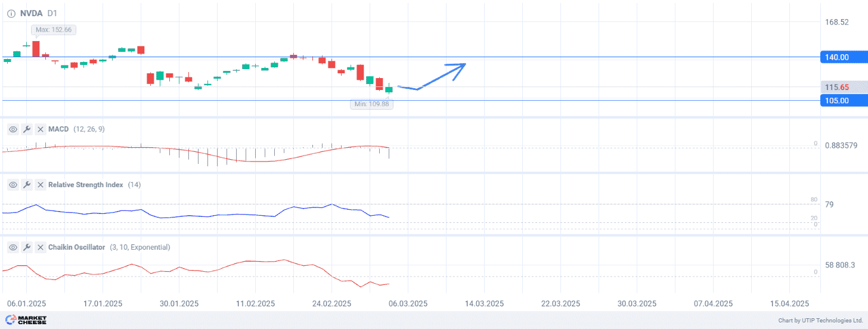Click the current price 115.65 tag

[x=843, y=87]
